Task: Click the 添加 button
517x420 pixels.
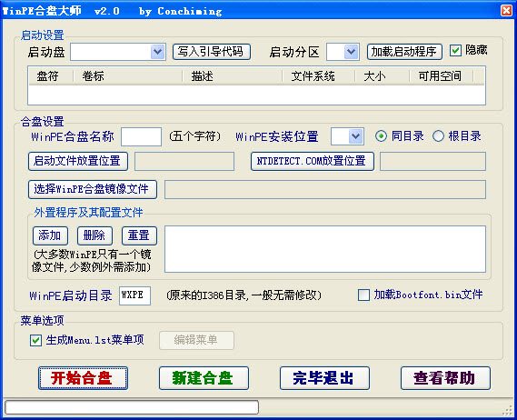Action: [51, 235]
